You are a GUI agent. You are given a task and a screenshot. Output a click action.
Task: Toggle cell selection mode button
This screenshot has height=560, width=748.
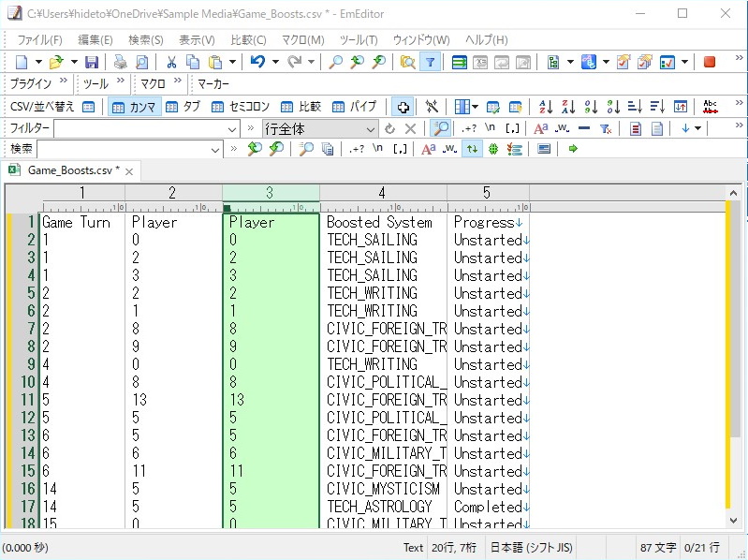[x=403, y=107]
